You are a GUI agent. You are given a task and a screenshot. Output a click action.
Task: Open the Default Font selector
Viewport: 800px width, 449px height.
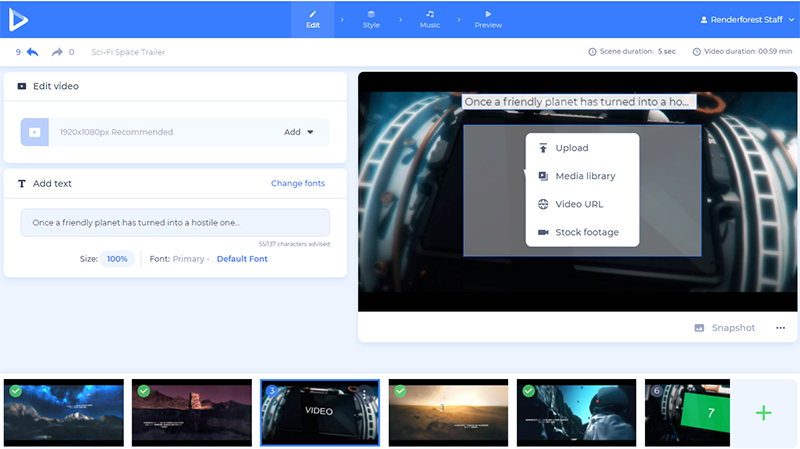pyautogui.click(x=242, y=259)
